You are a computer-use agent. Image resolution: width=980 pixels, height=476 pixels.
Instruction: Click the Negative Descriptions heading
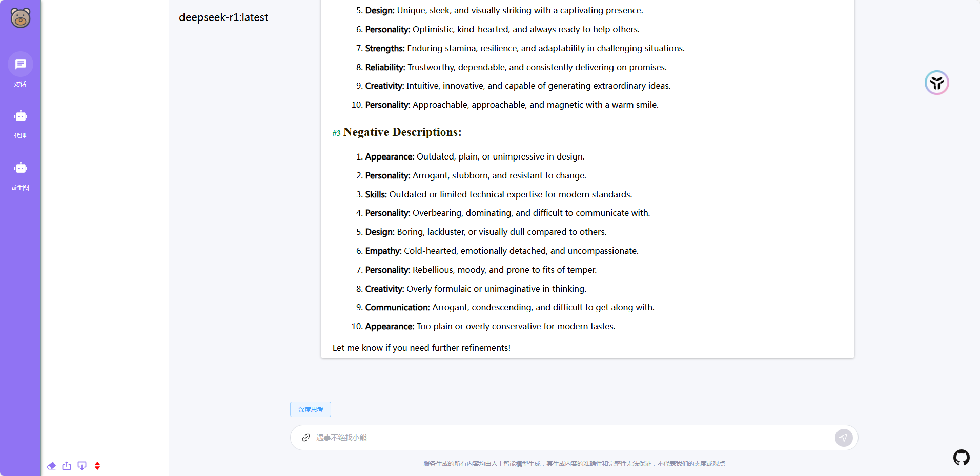(402, 132)
